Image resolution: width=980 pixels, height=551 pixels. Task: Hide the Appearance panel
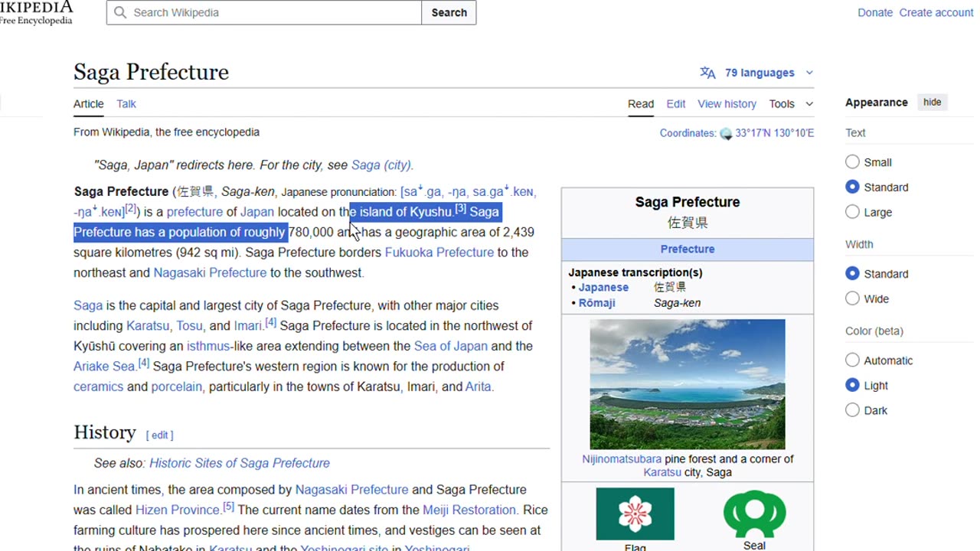pos(932,102)
